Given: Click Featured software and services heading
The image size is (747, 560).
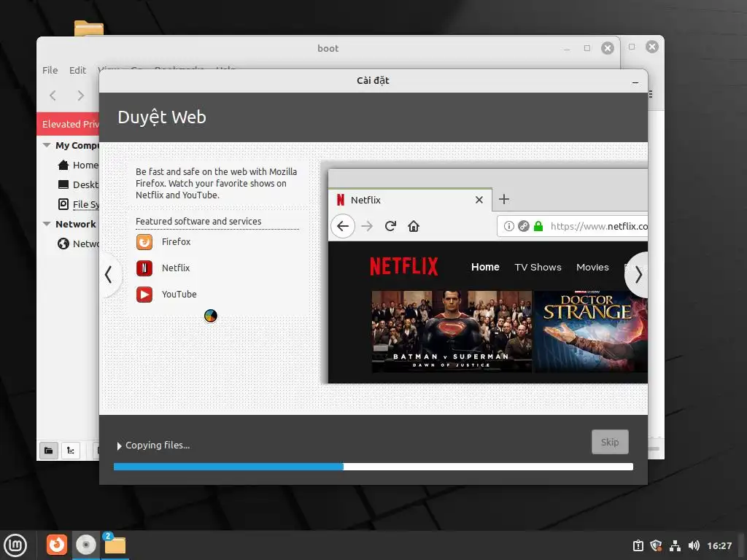Looking at the screenshot, I should point(198,222).
